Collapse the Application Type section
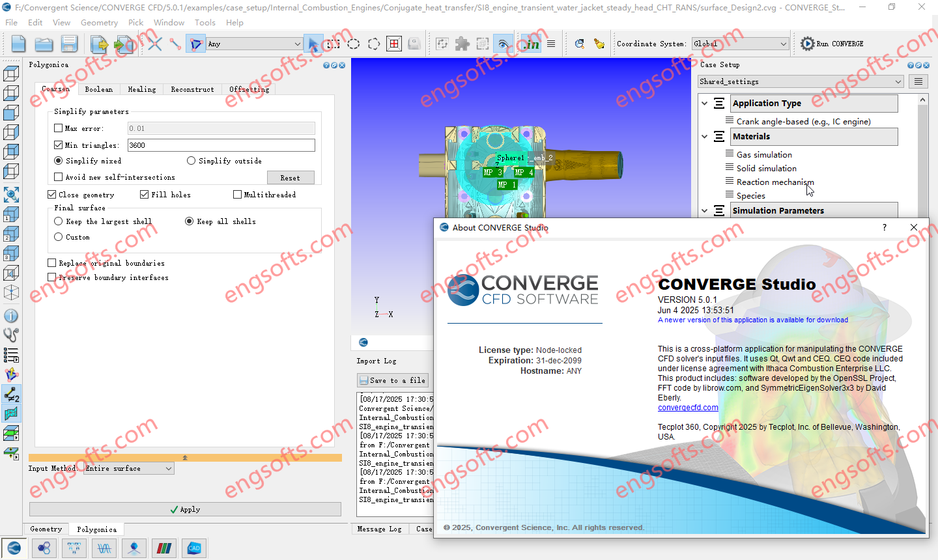 (x=704, y=103)
